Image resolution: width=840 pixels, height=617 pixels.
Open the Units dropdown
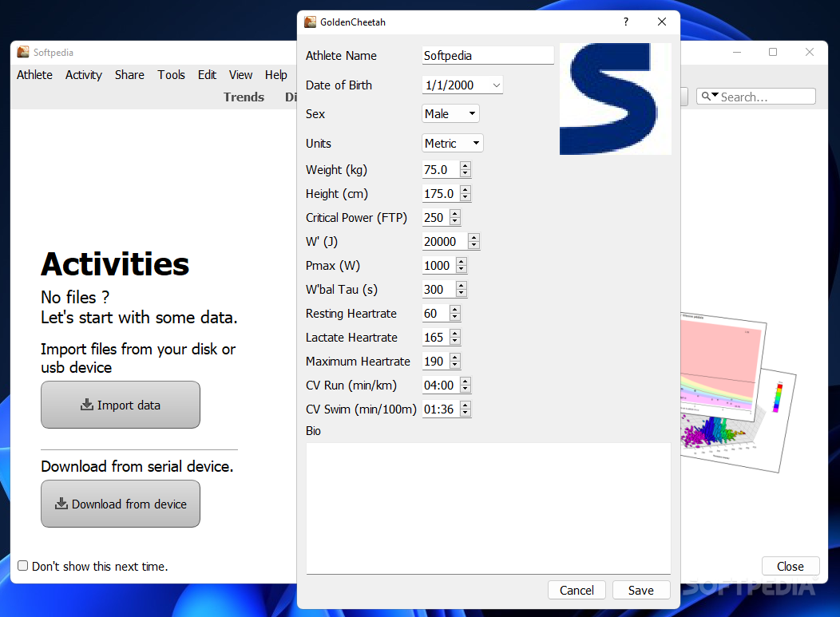click(476, 143)
